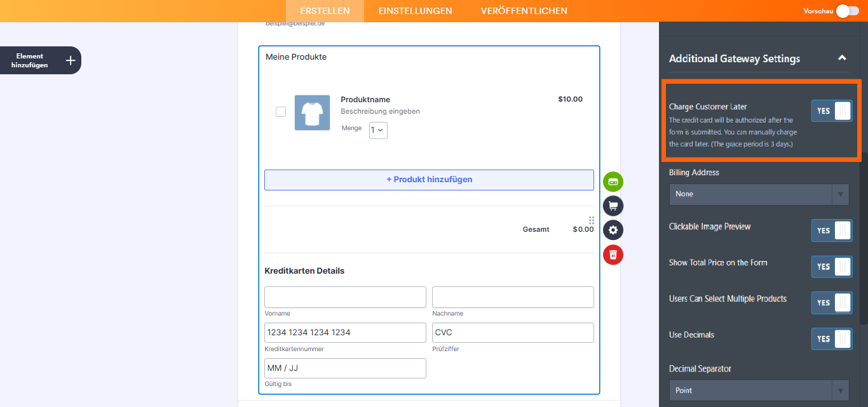
Task: Click the Produktname title text
Action: click(x=365, y=100)
